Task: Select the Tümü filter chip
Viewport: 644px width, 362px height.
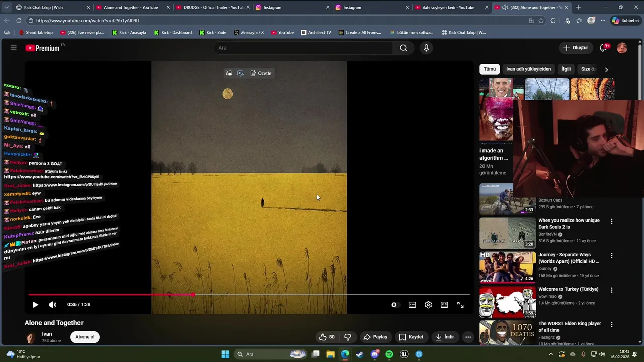Action: pos(490,69)
